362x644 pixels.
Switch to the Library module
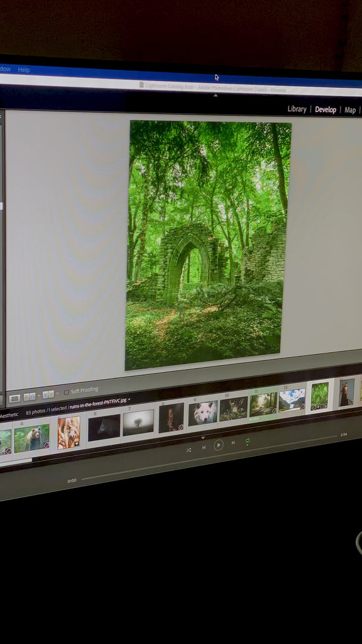click(297, 109)
